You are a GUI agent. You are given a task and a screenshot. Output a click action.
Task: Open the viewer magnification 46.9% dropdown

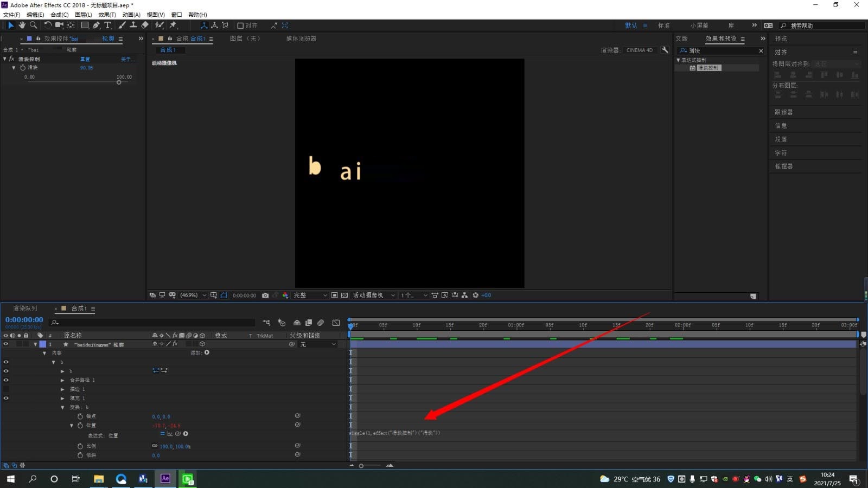coord(193,296)
